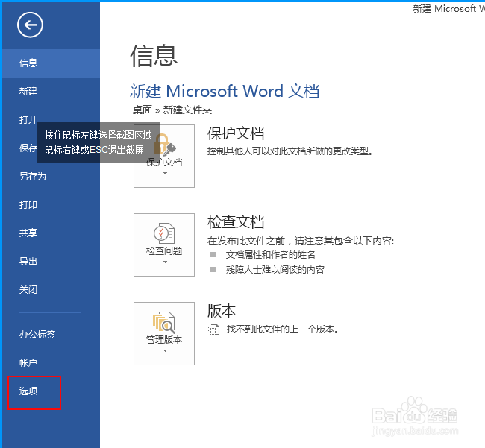Screen dimensions: 485x448
Task: Click the 桌面 breadcrumb path link
Action: tap(143, 110)
